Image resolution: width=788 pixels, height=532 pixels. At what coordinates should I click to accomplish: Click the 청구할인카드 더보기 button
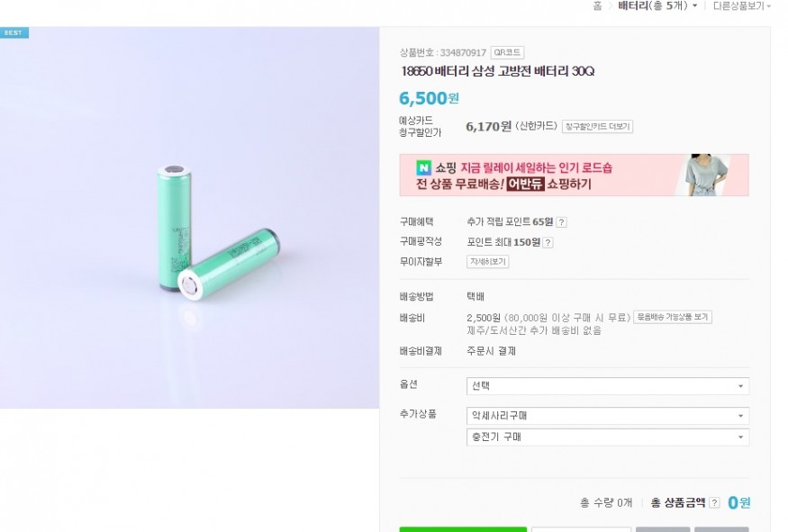click(597, 127)
